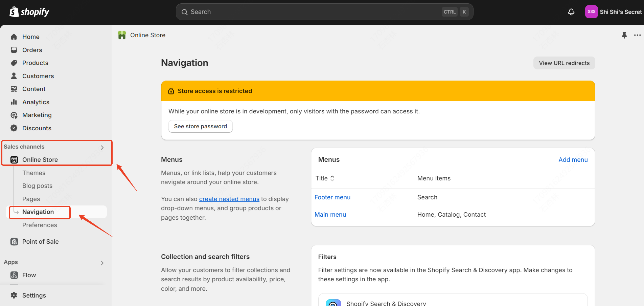Open Customers in sidebar

tap(38, 76)
